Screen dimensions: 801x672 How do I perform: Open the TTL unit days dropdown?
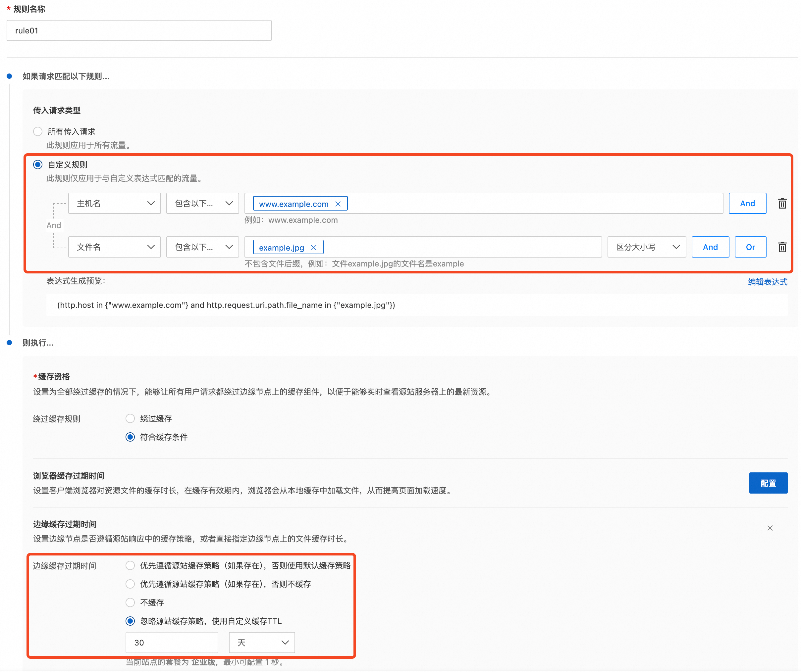point(262,643)
